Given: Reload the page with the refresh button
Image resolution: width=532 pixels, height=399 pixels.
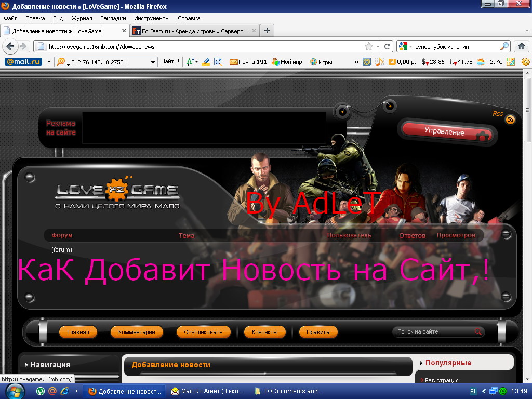Looking at the screenshot, I should (x=387, y=46).
